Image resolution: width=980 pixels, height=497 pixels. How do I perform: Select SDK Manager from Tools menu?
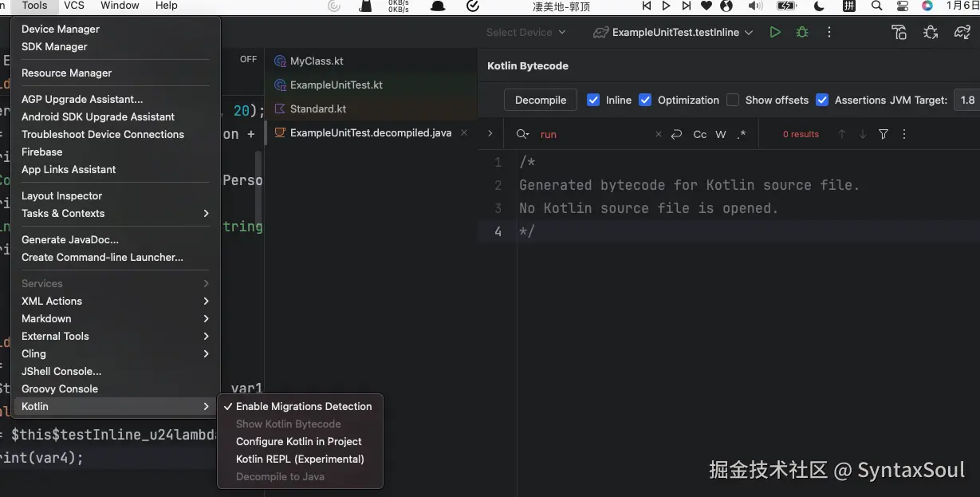[115, 46]
